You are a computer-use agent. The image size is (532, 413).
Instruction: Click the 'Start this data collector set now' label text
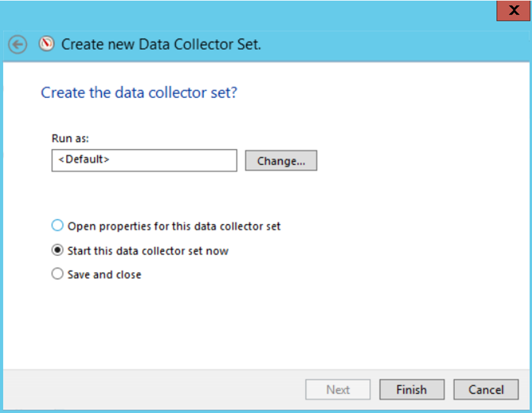[148, 251]
